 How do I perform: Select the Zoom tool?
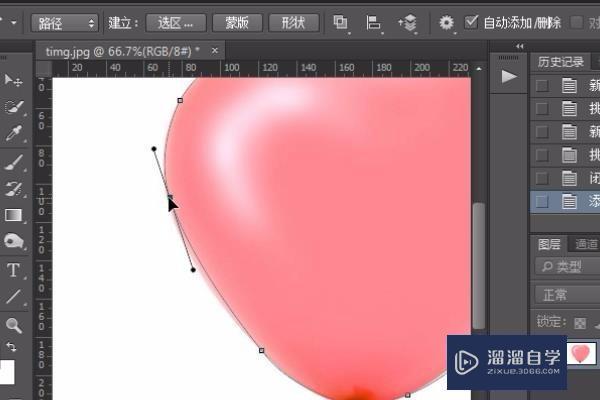14,325
